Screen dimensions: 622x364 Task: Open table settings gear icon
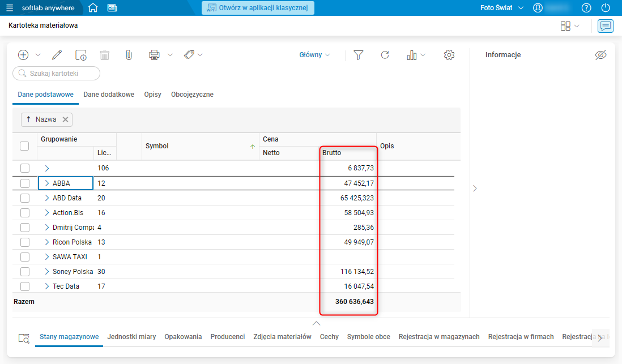click(449, 55)
